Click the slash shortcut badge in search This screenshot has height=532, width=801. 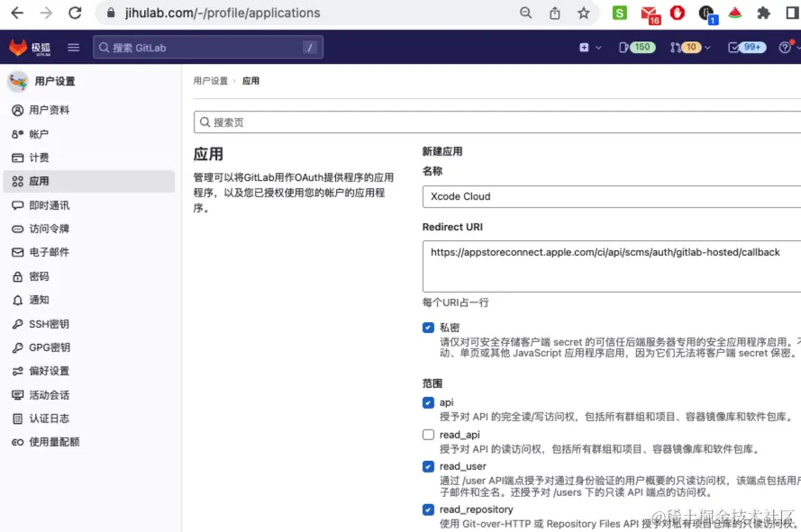pos(310,48)
